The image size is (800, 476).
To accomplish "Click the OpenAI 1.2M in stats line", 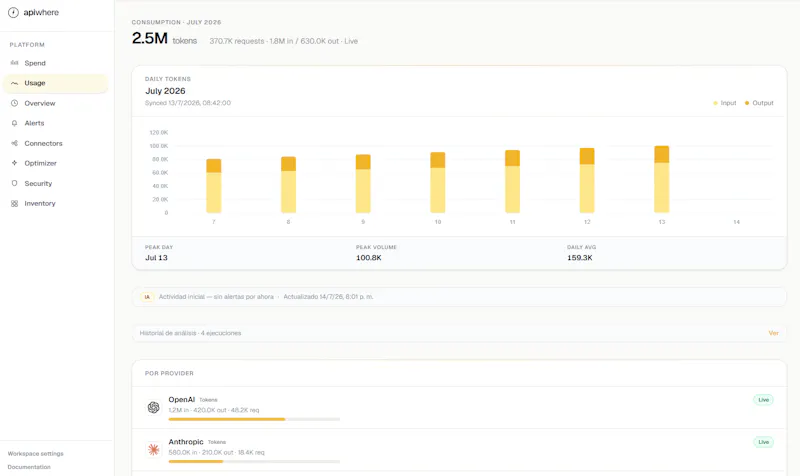I will point(214,410).
